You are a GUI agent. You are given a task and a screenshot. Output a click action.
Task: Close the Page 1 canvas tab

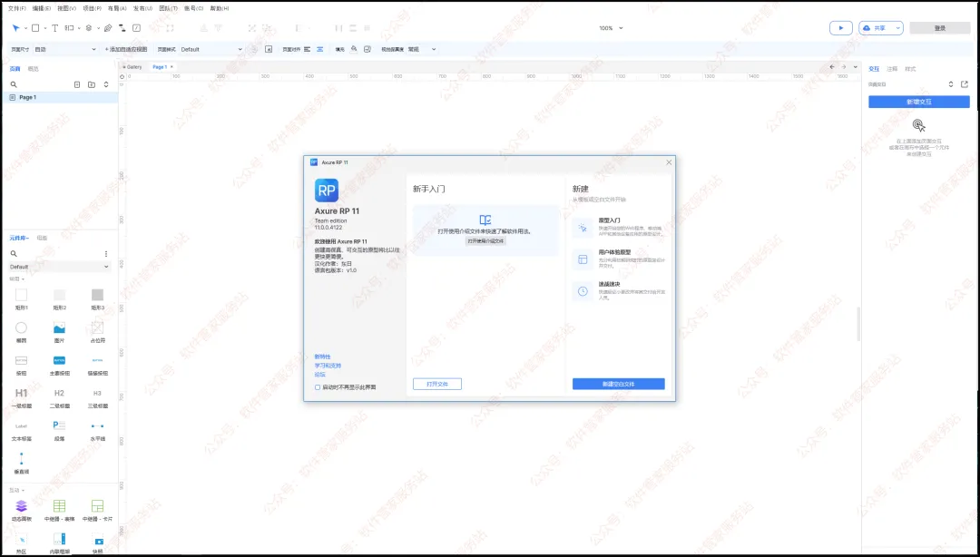[171, 67]
